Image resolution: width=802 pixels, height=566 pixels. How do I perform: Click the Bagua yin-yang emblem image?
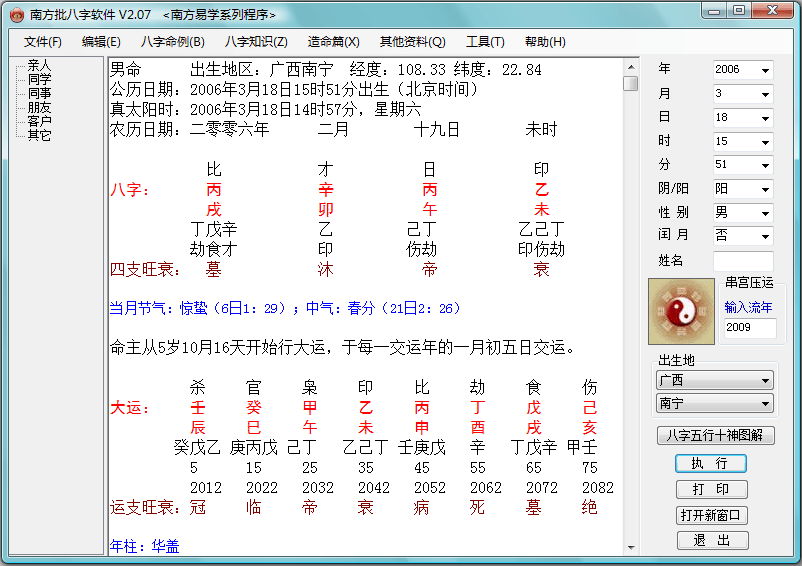tap(681, 311)
